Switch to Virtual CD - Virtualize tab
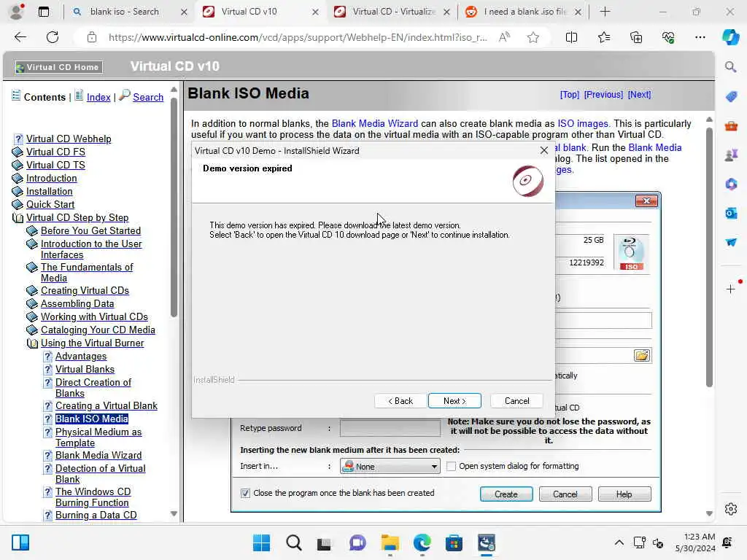 pyautogui.click(x=394, y=12)
